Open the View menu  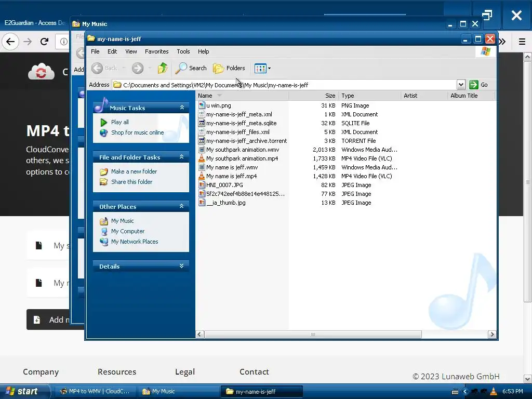pos(131,51)
